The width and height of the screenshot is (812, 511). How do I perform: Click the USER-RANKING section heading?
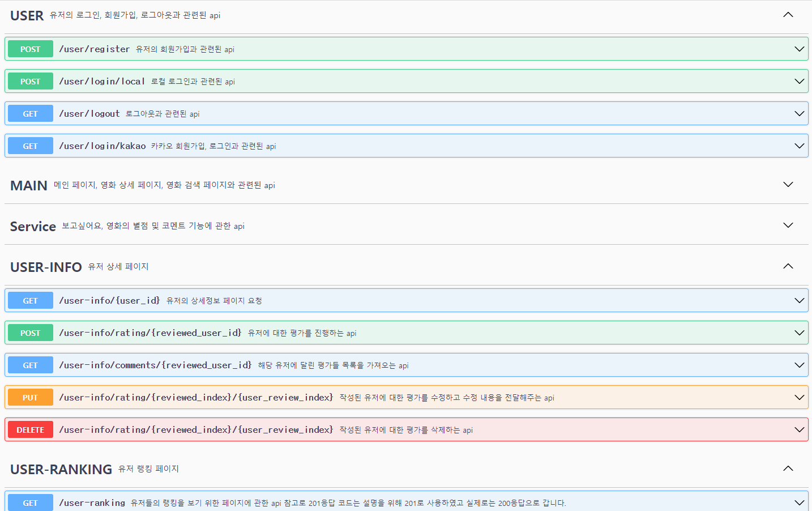click(x=61, y=470)
